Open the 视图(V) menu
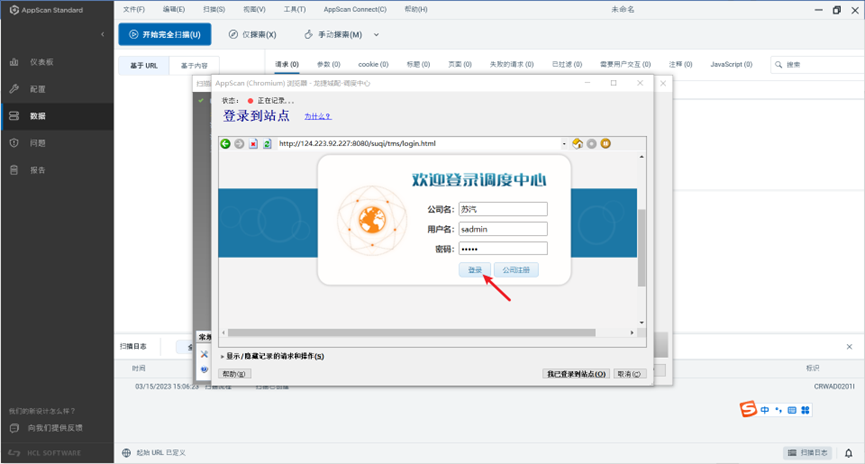Image resolution: width=865 pixels, height=464 pixels. tap(254, 9)
